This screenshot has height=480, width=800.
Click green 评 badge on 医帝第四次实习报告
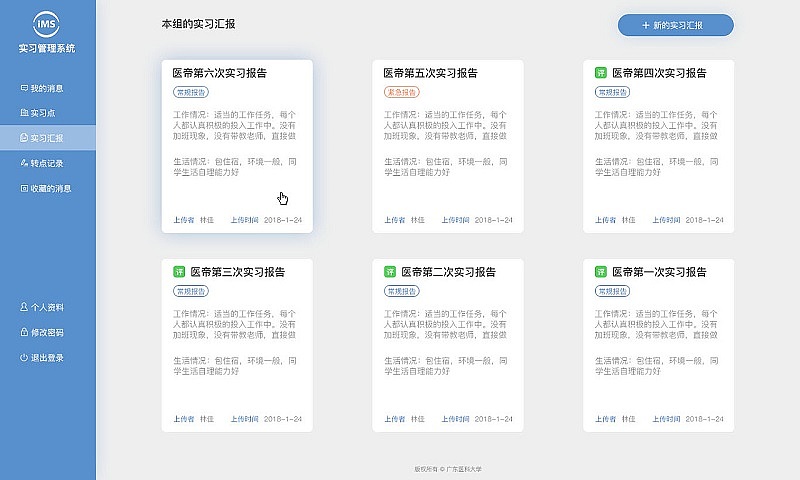click(601, 73)
